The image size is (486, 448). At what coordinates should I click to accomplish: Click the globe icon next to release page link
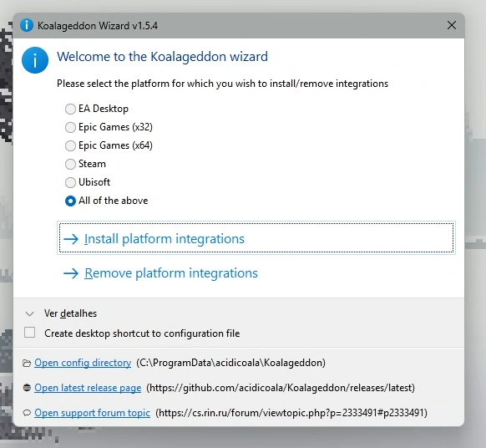tap(27, 388)
